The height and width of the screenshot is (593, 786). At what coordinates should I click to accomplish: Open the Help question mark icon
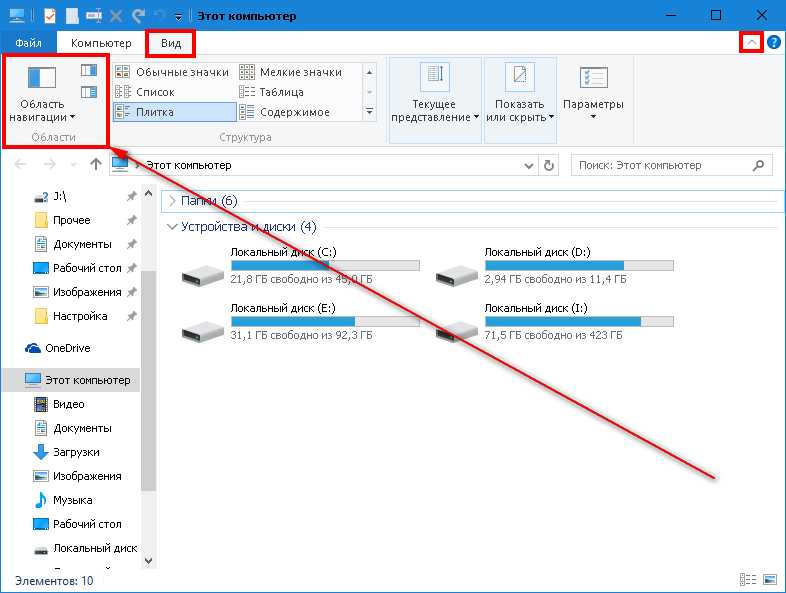(x=773, y=43)
